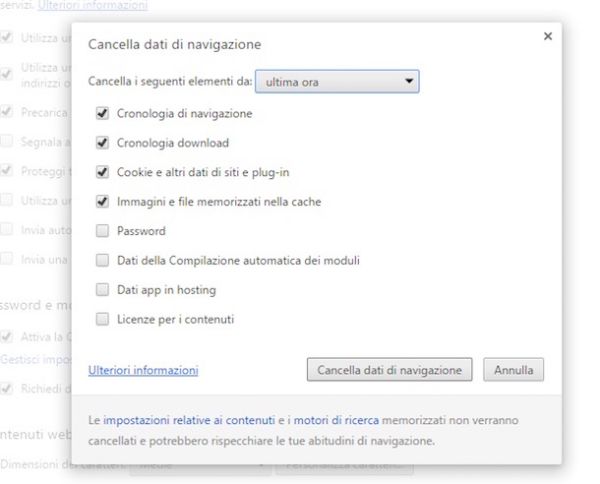The height and width of the screenshot is (484, 600).
Task: Open the Ulteriori informazioni link in dialog
Action: pos(143,370)
